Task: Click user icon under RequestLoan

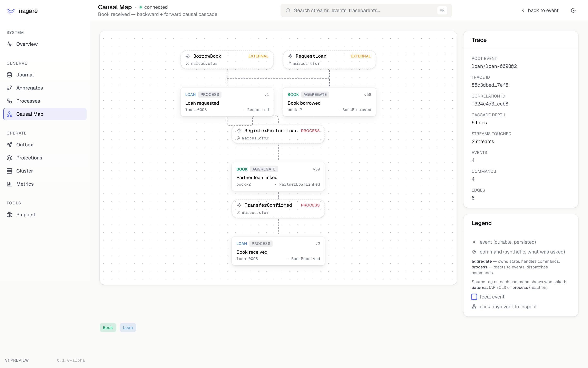Action: coord(290,64)
